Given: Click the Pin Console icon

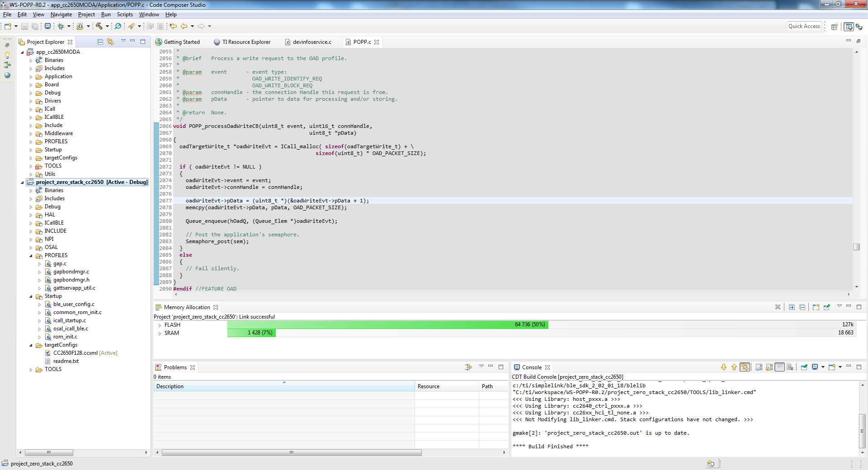Looking at the screenshot, I should [x=804, y=367].
